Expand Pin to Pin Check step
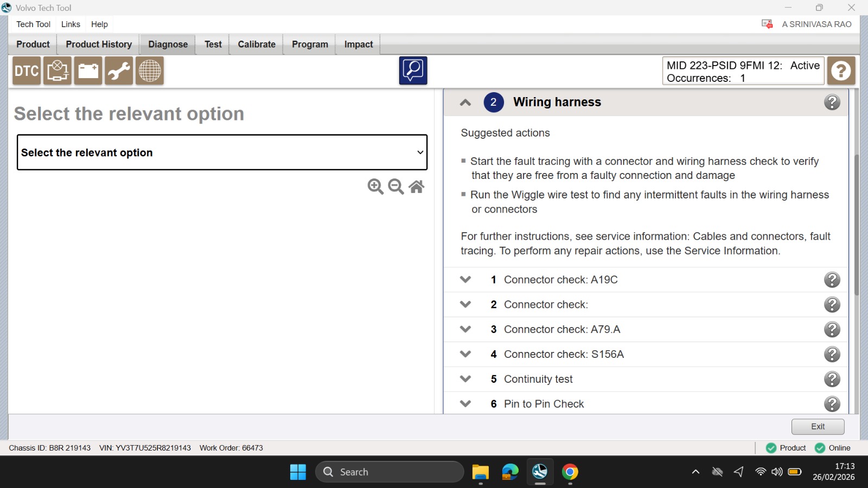The height and width of the screenshot is (488, 868). (x=465, y=404)
